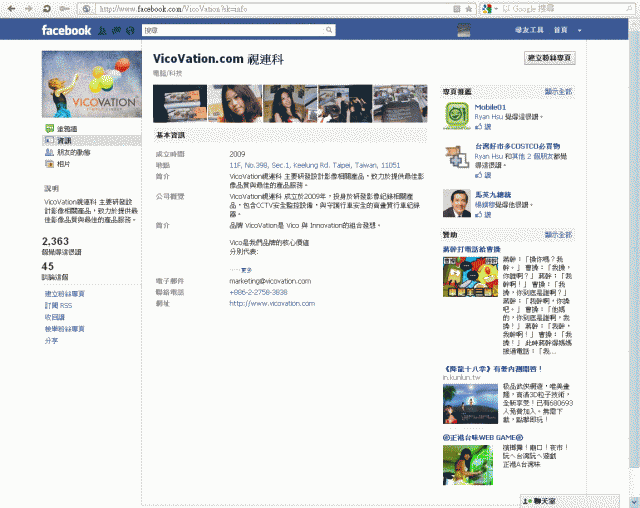
Task: Open second photo strip thumbnail of woman
Action: (235, 104)
